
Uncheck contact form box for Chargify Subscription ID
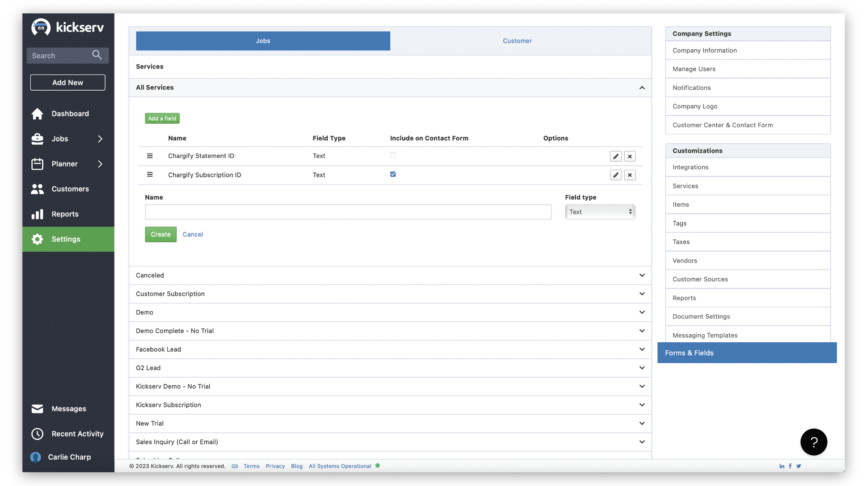[393, 174]
